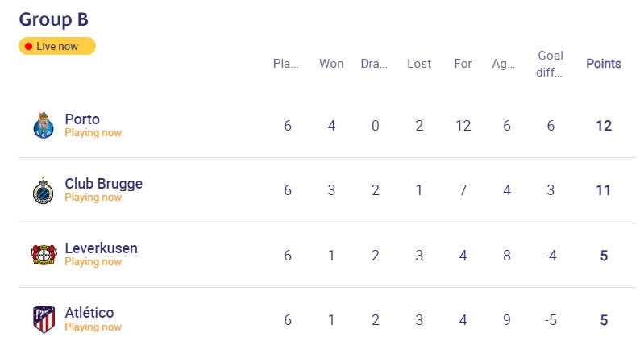
Task: Click the Atlético club crest icon
Action: point(44,319)
